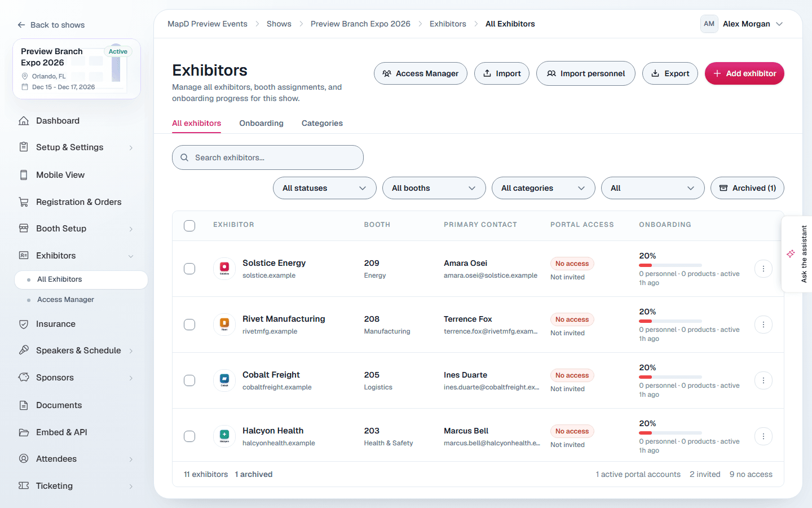Click the Registration & Orders cart icon
The height and width of the screenshot is (508, 812).
click(24, 202)
